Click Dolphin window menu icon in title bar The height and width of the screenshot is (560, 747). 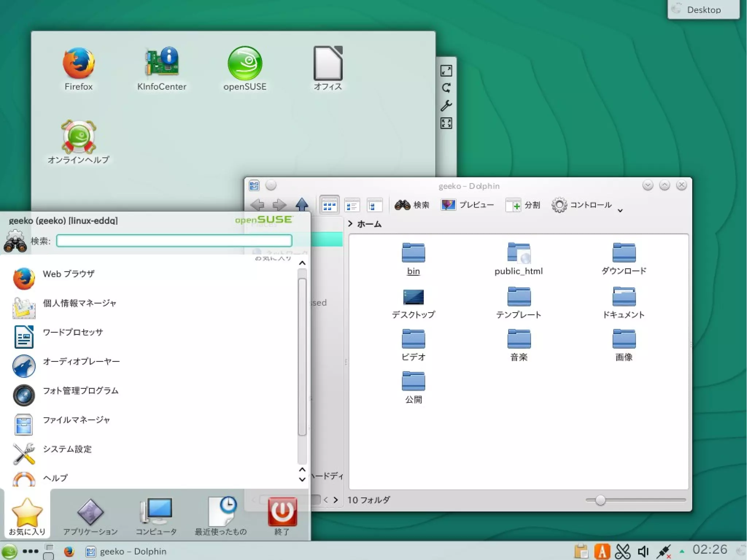(254, 186)
